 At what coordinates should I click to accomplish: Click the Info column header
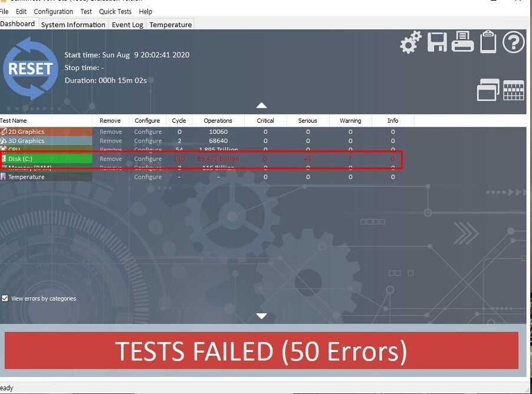click(x=393, y=120)
